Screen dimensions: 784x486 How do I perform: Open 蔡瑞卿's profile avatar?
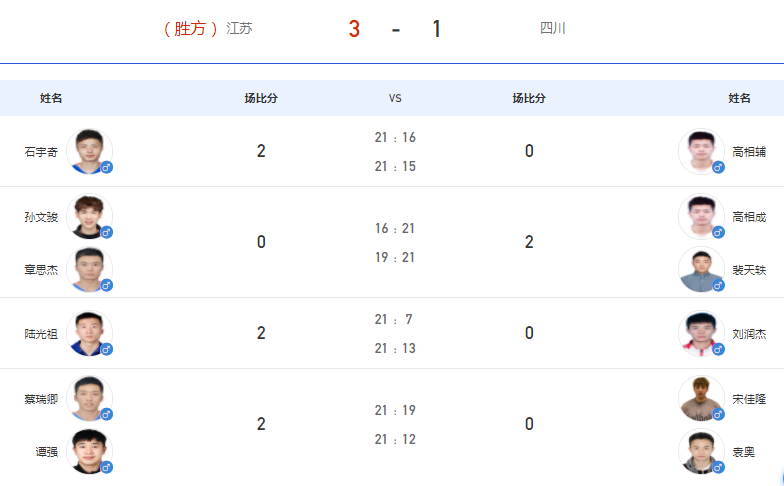[89, 398]
